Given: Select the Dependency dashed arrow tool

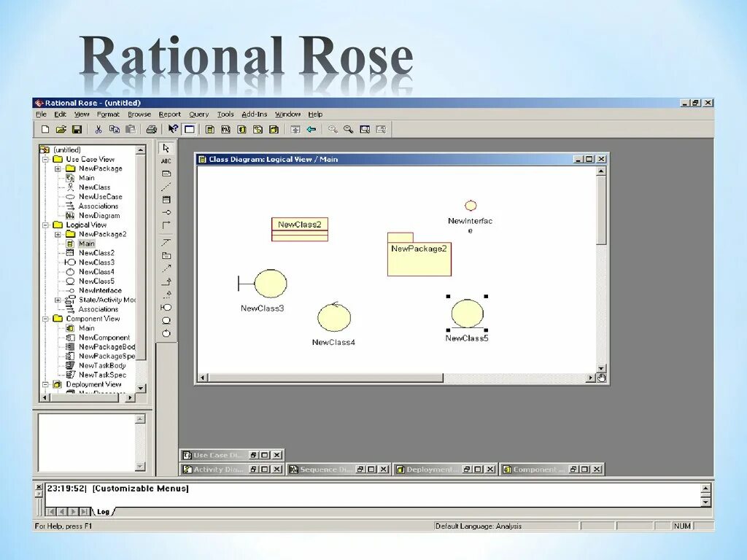Looking at the screenshot, I should click(166, 268).
